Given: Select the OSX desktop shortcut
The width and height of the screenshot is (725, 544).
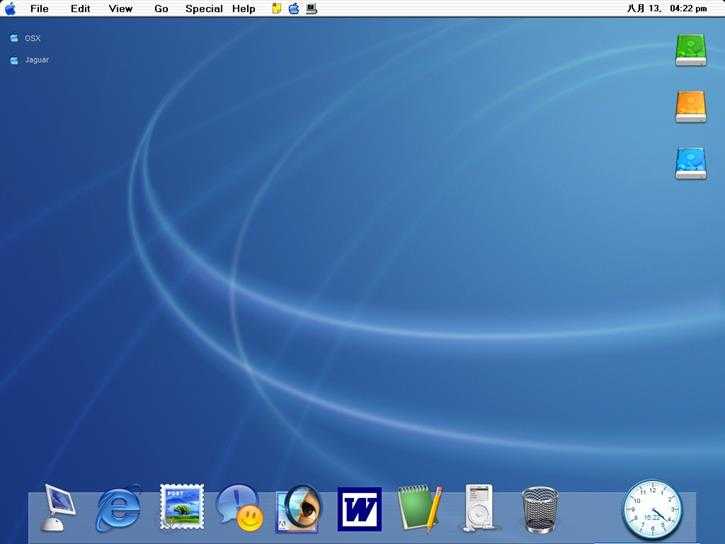Looking at the screenshot, I should point(25,38).
